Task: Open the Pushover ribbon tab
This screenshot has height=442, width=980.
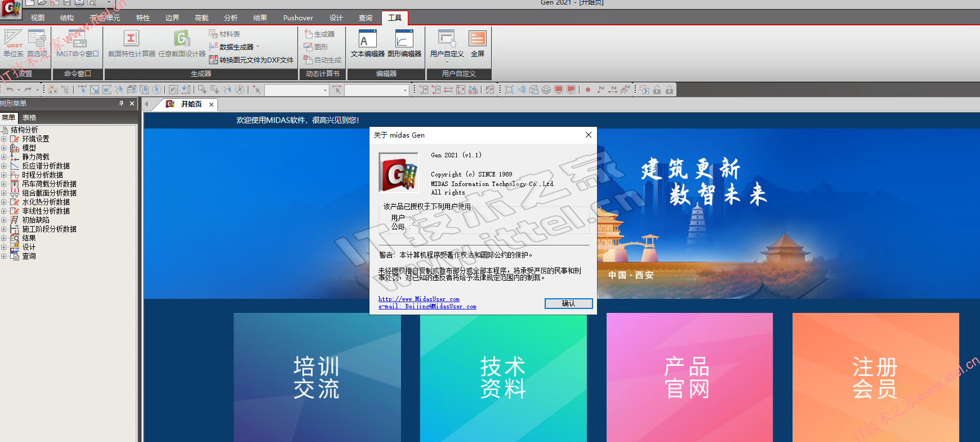Action: pyautogui.click(x=298, y=18)
